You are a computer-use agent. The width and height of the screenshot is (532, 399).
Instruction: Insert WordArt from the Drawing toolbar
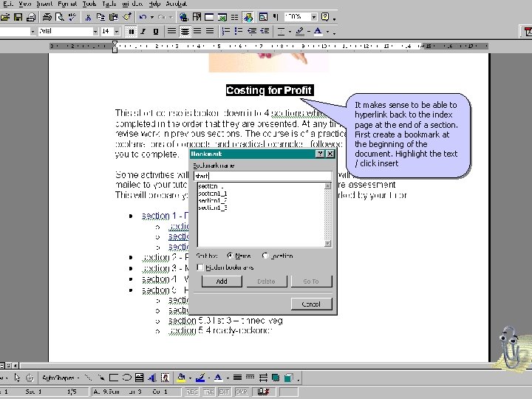point(152,378)
